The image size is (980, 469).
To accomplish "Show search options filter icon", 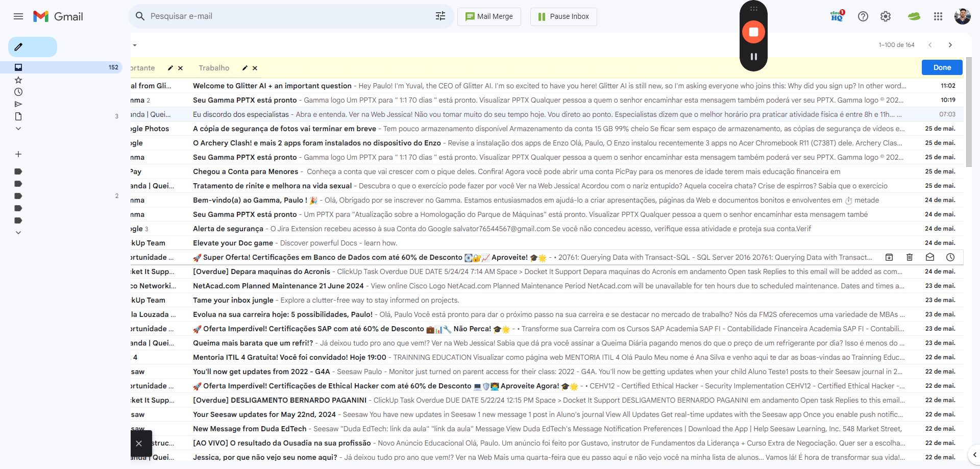I will click(440, 16).
